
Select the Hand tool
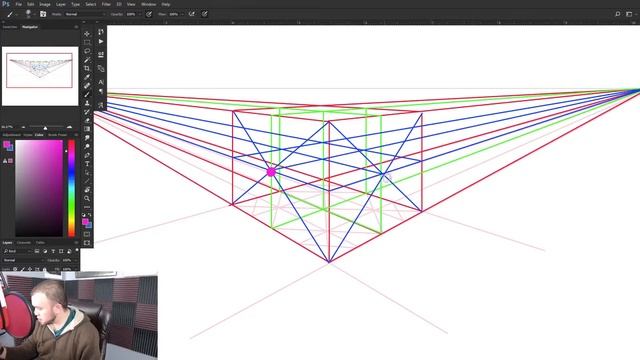click(87, 189)
